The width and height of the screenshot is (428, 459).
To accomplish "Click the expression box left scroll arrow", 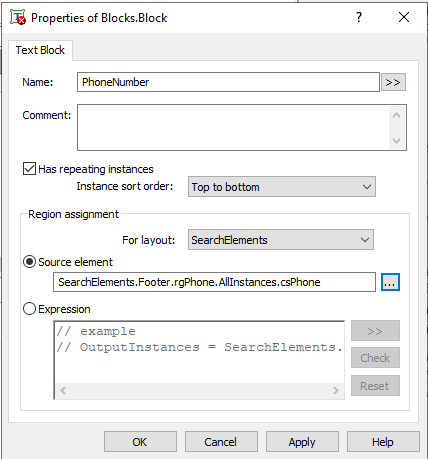I will click(x=63, y=390).
